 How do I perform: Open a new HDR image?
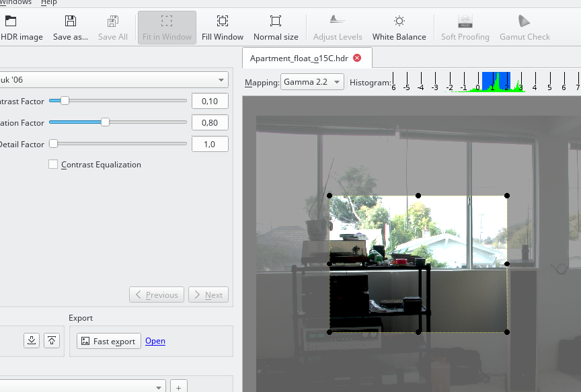22,28
